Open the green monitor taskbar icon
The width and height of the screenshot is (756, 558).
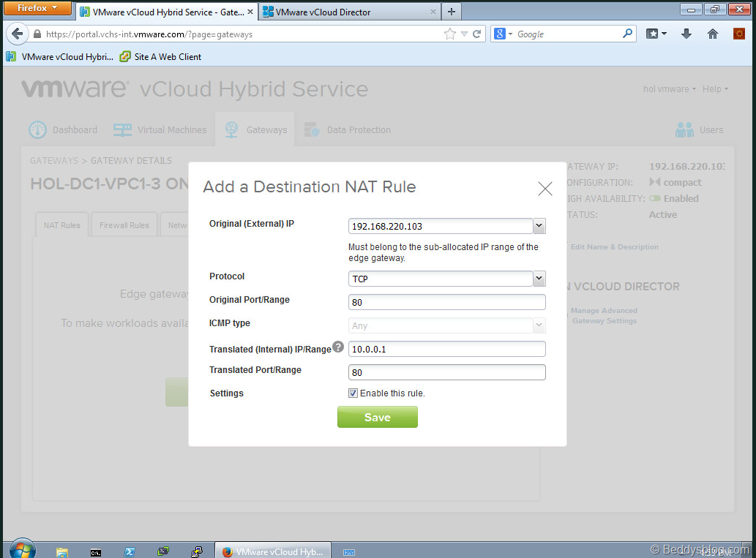tap(163, 551)
